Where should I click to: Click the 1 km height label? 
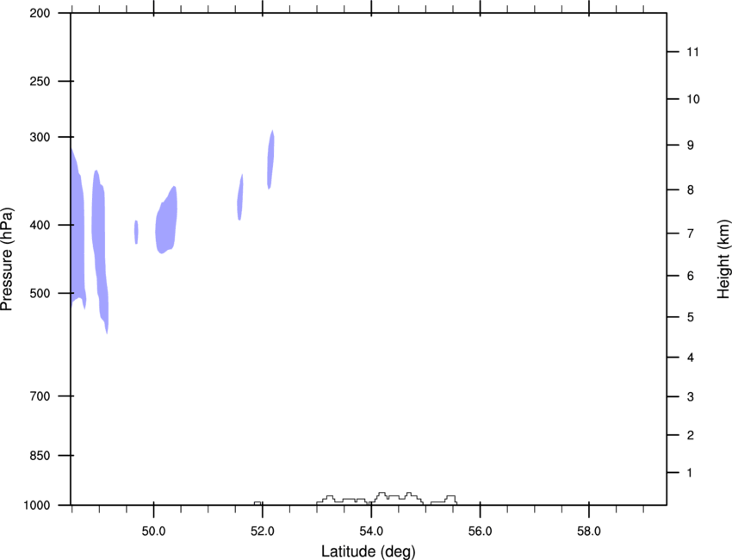coord(690,473)
